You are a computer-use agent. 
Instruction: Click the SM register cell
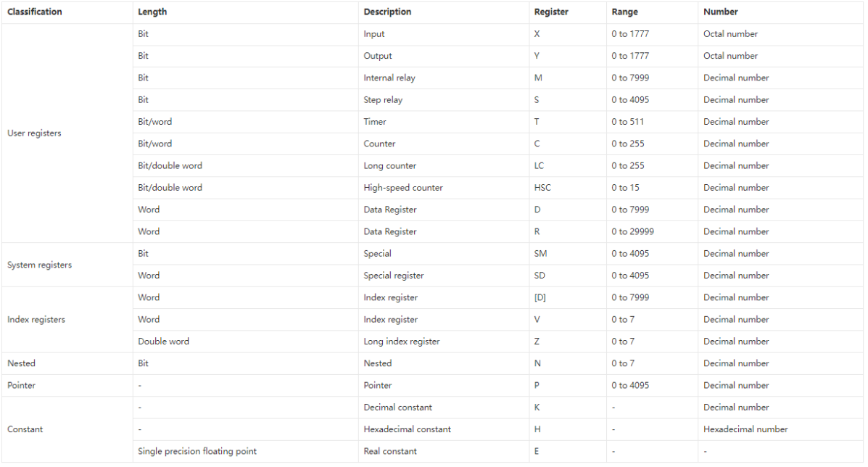(x=541, y=254)
